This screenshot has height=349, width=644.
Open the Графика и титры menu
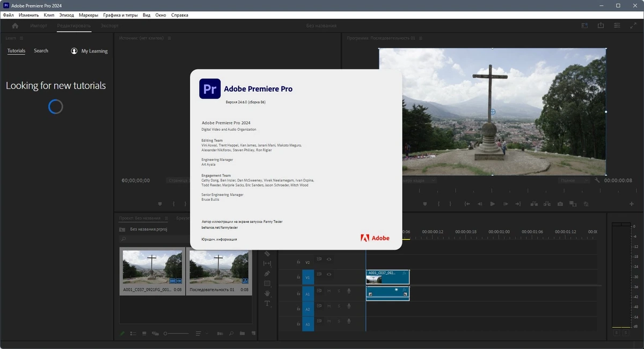click(x=121, y=15)
